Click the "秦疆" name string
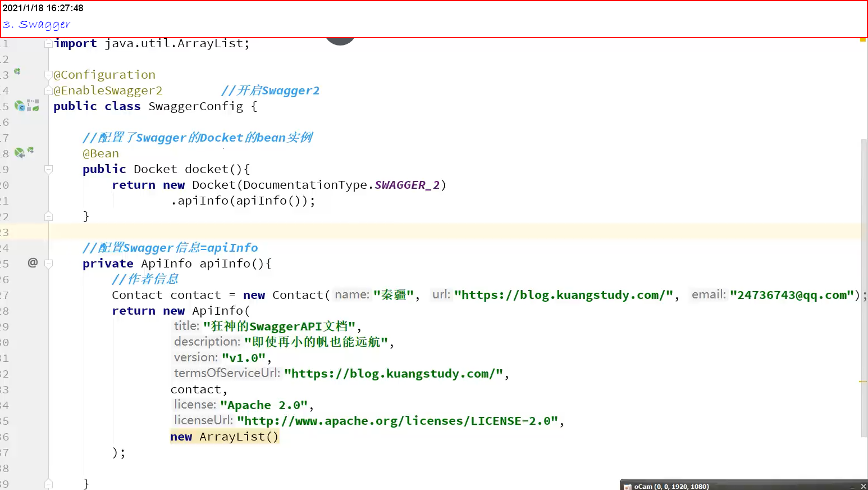The height and width of the screenshot is (490, 868). [x=394, y=295]
